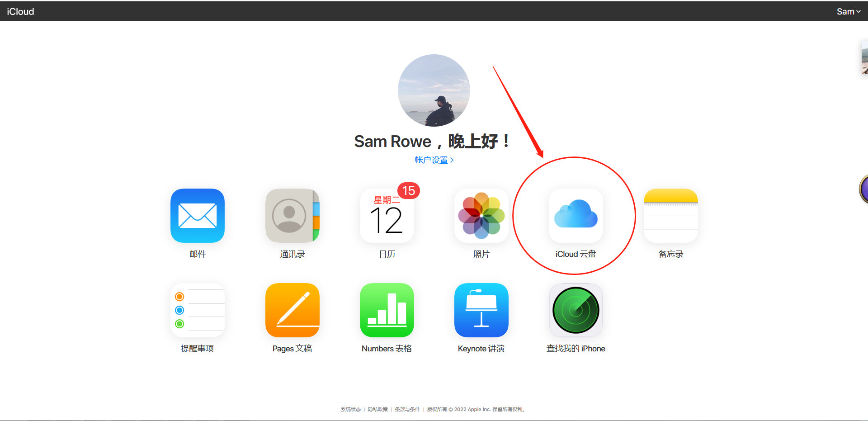Open the Reminders (提醒事项) app icon

pos(198,310)
